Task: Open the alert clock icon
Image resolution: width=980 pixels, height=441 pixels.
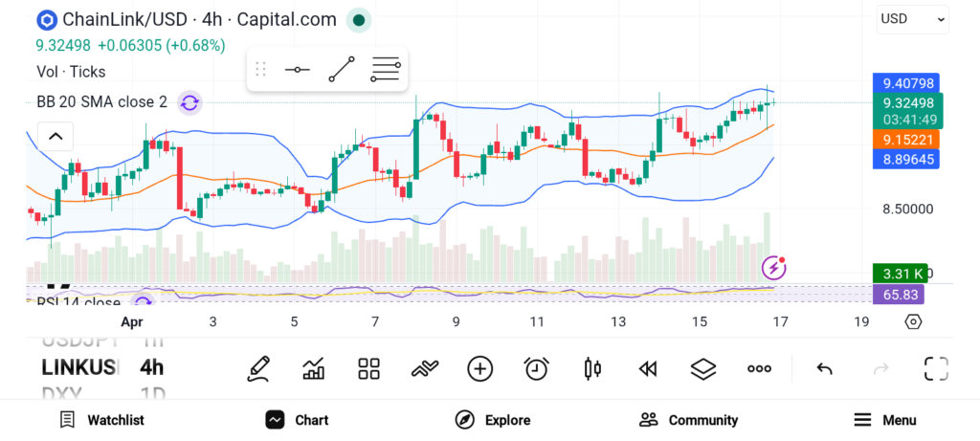Action: point(536,368)
